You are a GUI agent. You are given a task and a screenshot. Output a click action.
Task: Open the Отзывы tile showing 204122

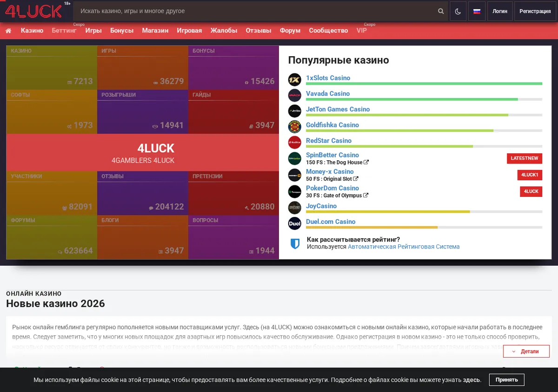pos(143,193)
